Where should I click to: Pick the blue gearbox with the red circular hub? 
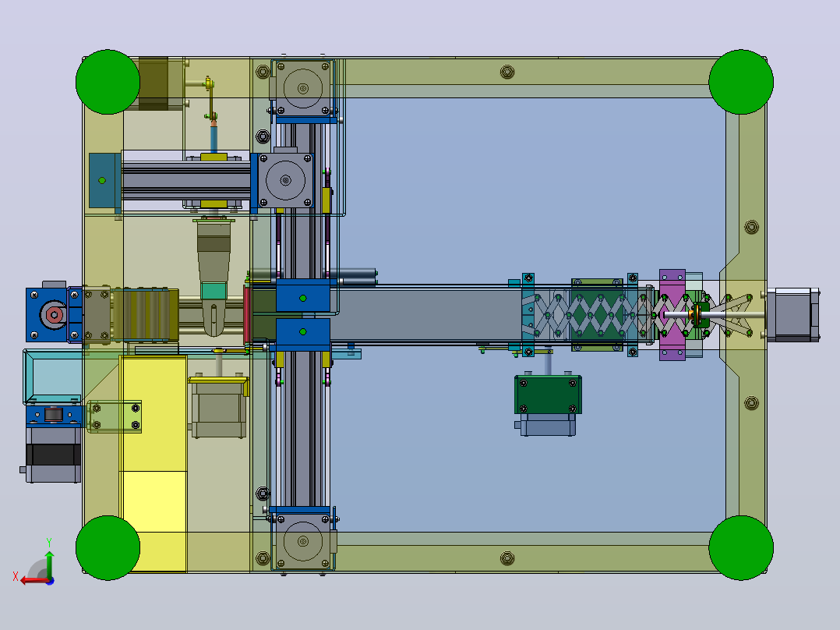(x=54, y=315)
